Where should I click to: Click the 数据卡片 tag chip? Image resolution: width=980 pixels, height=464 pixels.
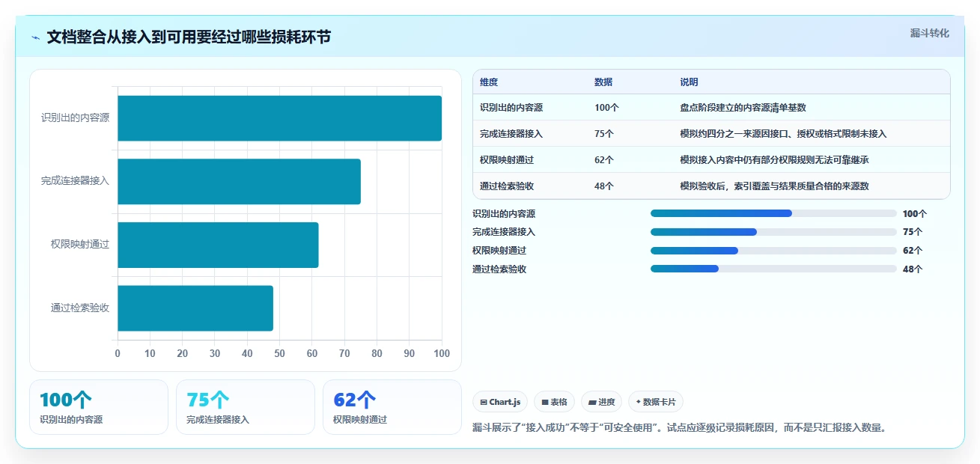(x=655, y=402)
